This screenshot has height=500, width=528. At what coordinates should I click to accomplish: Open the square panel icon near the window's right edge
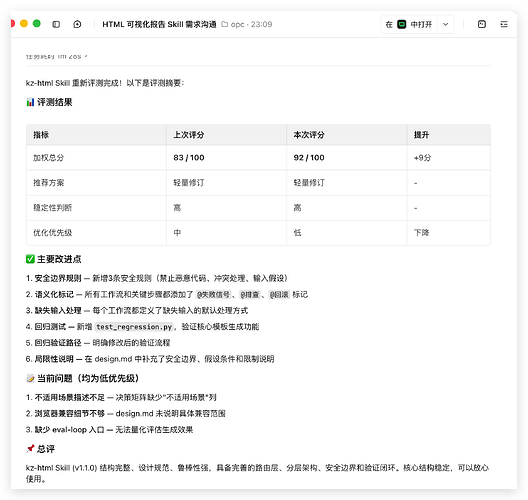click(x=482, y=24)
